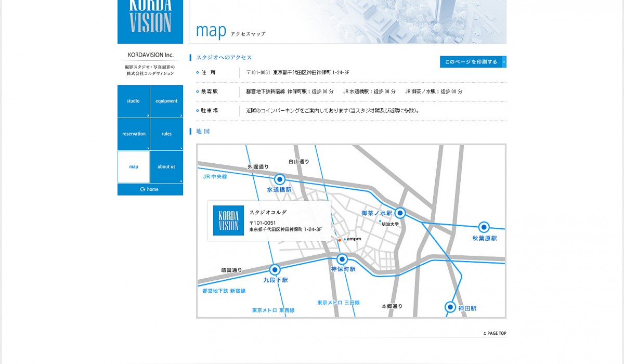
Task: Click the スタジオへのアクセス section heading
Action: coord(224,58)
